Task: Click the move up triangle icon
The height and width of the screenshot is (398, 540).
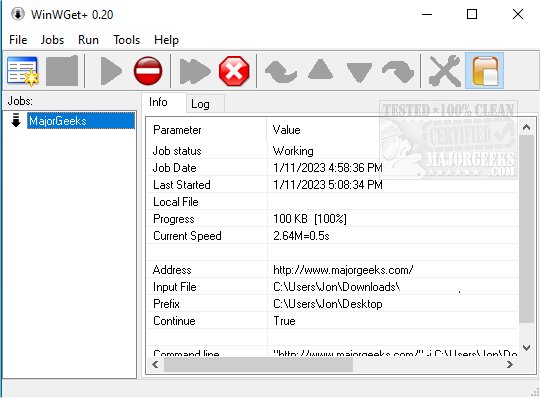Action: point(320,69)
